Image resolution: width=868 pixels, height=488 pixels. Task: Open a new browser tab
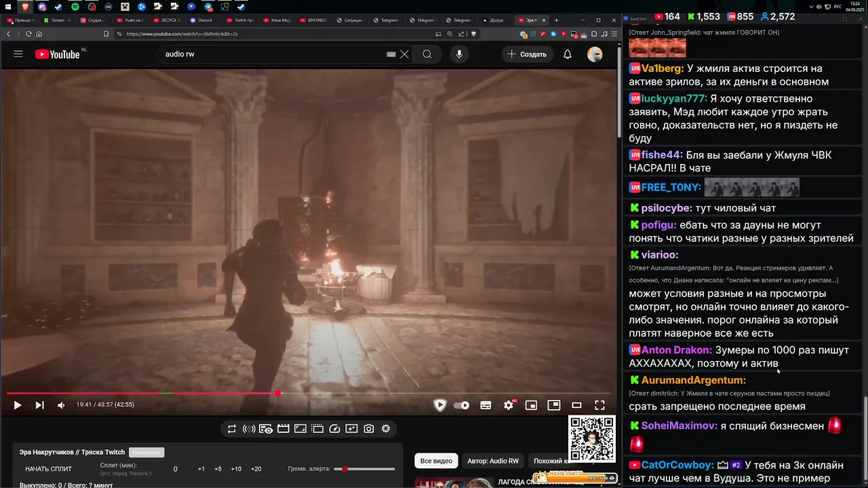(557, 20)
